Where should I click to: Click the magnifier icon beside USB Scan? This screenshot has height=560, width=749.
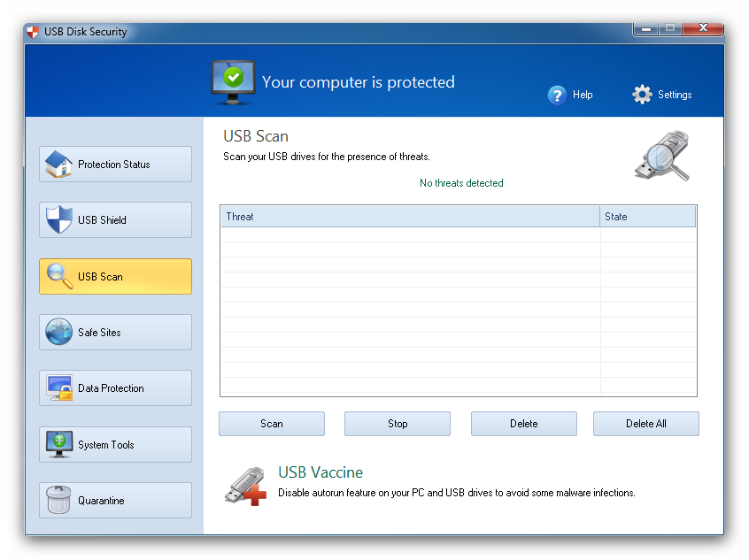point(59,276)
